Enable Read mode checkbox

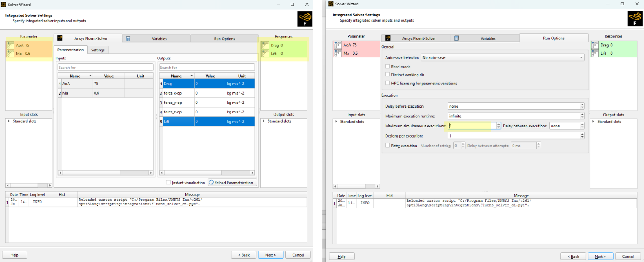pyautogui.click(x=388, y=67)
